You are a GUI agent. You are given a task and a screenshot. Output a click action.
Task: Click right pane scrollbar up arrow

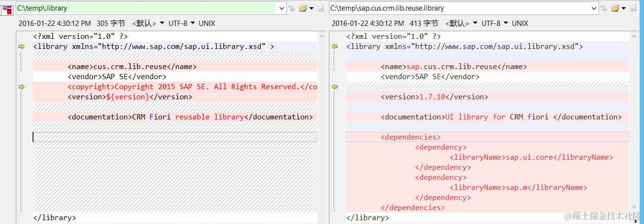[635, 36]
